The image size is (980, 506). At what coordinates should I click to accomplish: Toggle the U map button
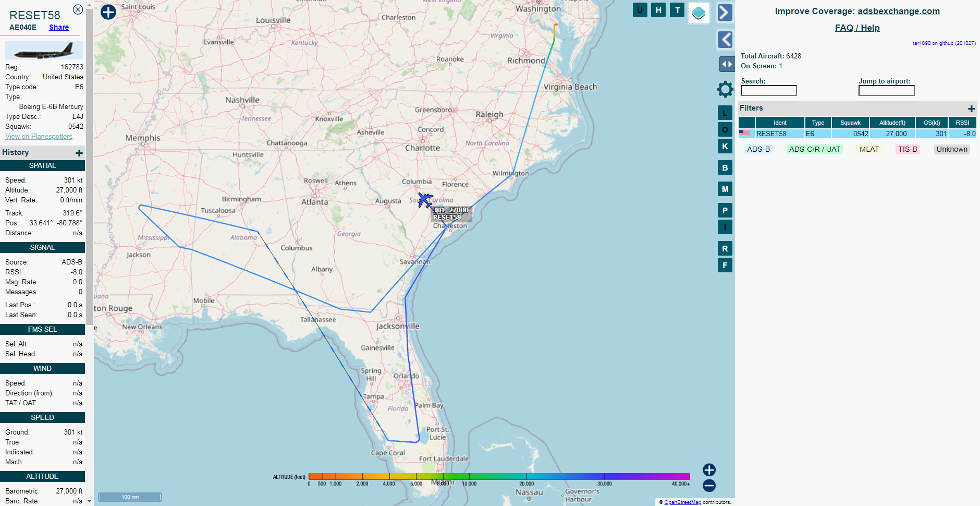(x=640, y=10)
